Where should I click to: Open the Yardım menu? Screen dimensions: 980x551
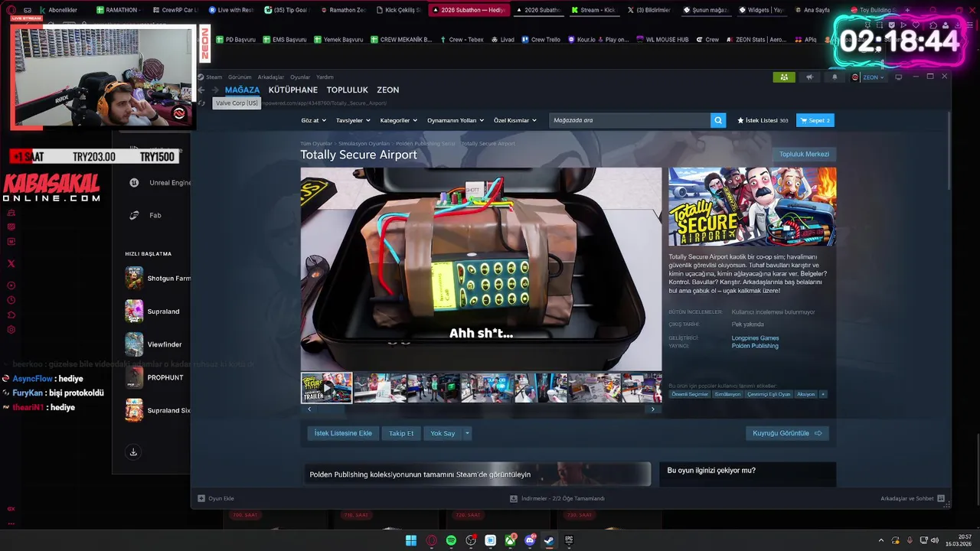pyautogui.click(x=325, y=77)
